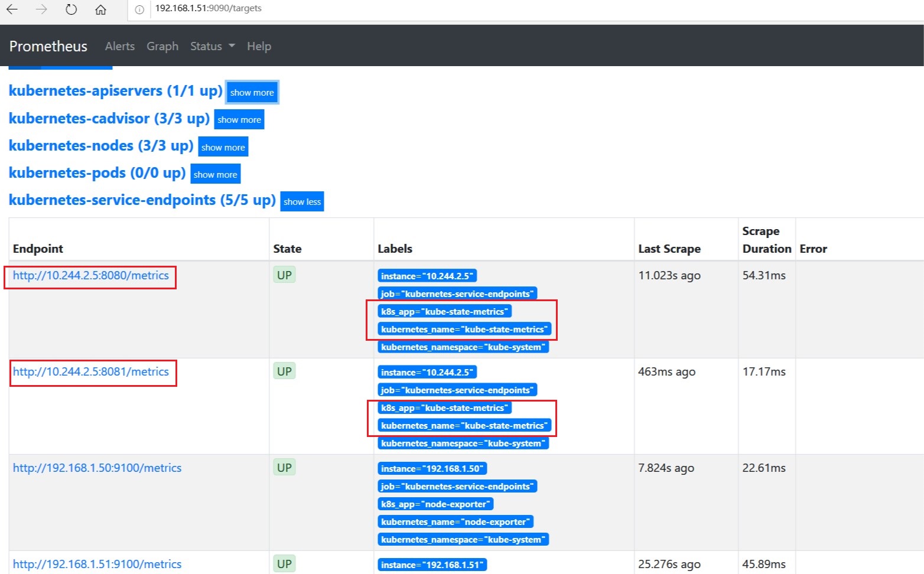The width and height of the screenshot is (924, 574).
Task: Click UP state badge for 192.168.1.51:9100
Action: pos(284,564)
